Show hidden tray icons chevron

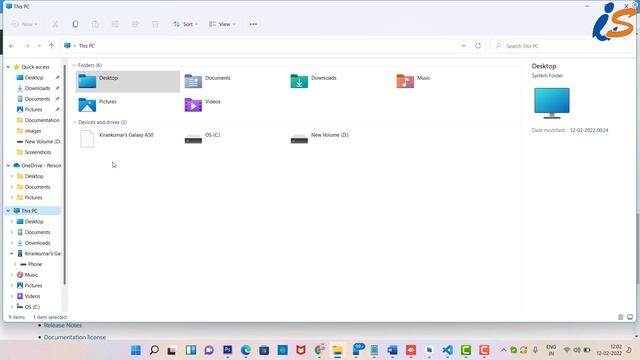tap(503, 350)
